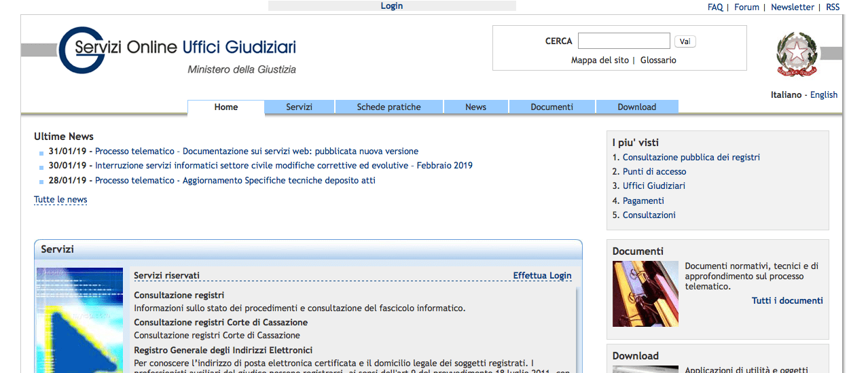Open Mappa del sito link
This screenshot has width=868, height=373.
[x=600, y=60]
